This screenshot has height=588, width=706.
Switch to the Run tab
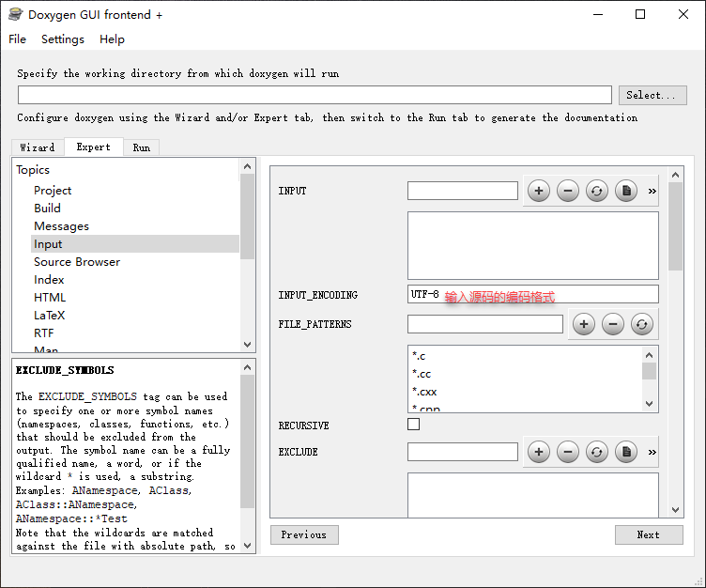tap(142, 147)
